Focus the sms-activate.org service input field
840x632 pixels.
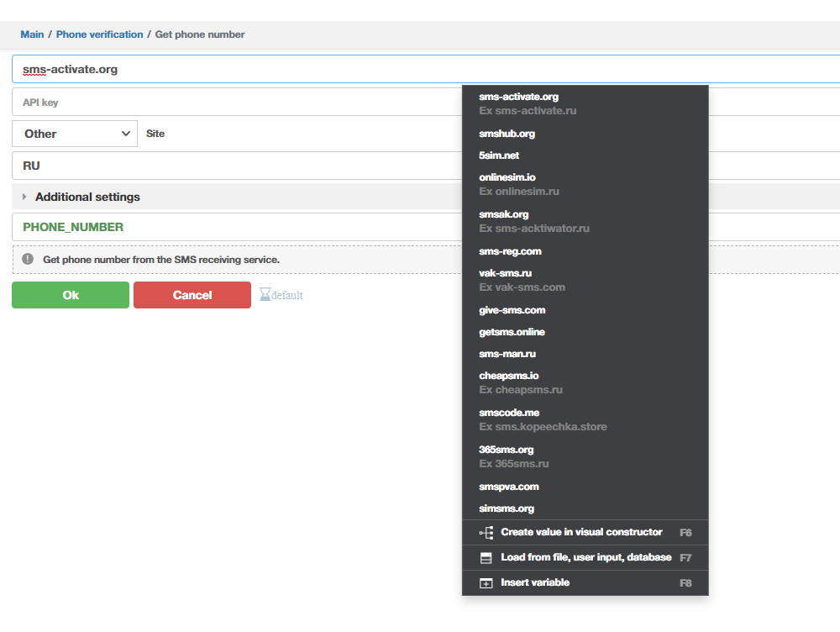click(x=426, y=69)
